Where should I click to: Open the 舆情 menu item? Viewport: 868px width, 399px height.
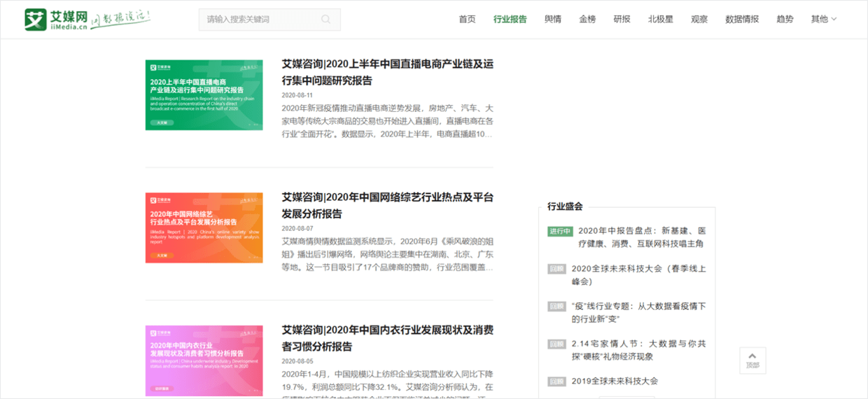tap(553, 19)
